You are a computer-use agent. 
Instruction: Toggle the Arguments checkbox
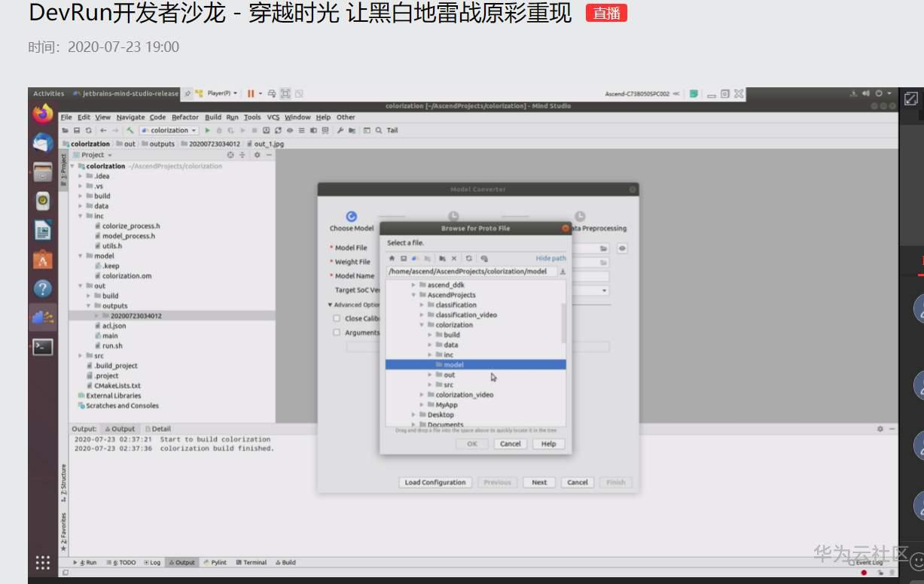pos(337,333)
